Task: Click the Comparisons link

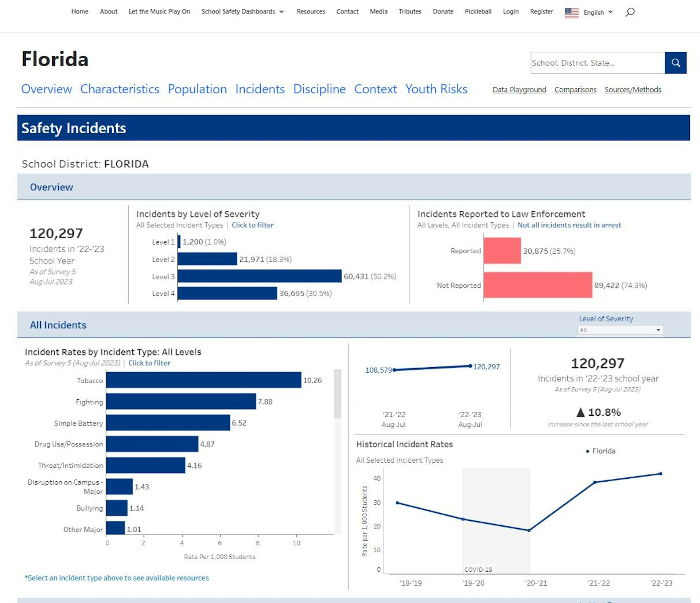Action: [575, 90]
